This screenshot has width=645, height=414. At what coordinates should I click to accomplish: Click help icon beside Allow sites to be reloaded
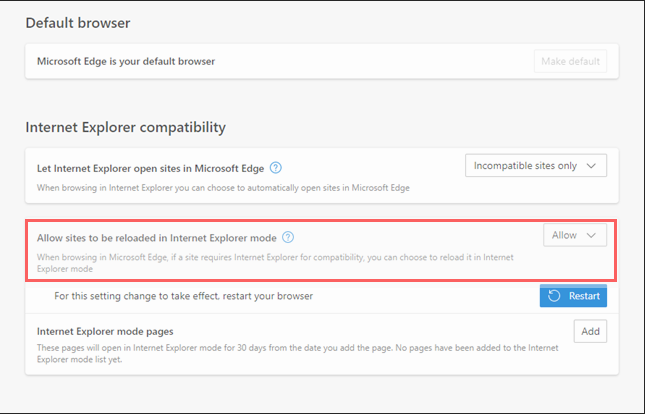[288, 237]
